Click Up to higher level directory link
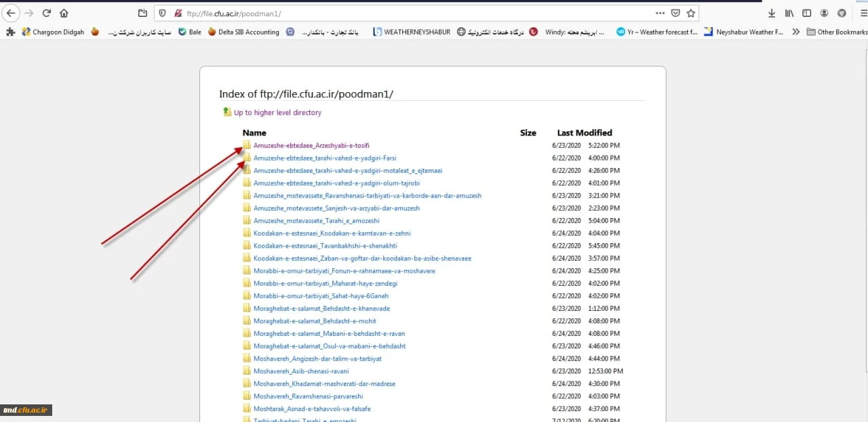This screenshot has height=422, width=868. 277,112
